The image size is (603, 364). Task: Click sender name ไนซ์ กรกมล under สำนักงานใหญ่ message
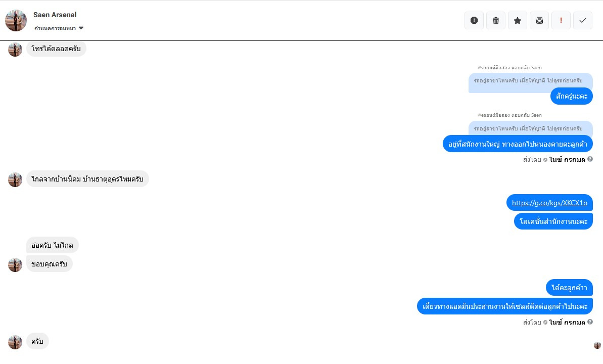pyautogui.click(x=567, y=159)
